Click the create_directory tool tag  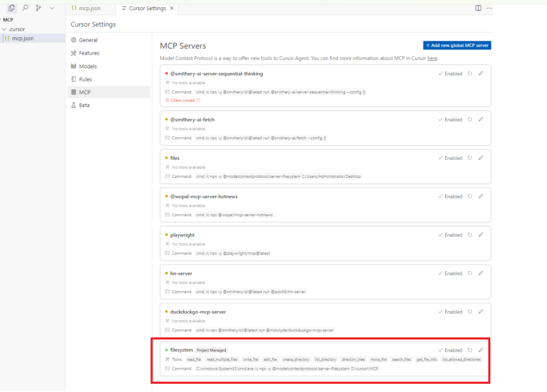(x=296, y=360)
